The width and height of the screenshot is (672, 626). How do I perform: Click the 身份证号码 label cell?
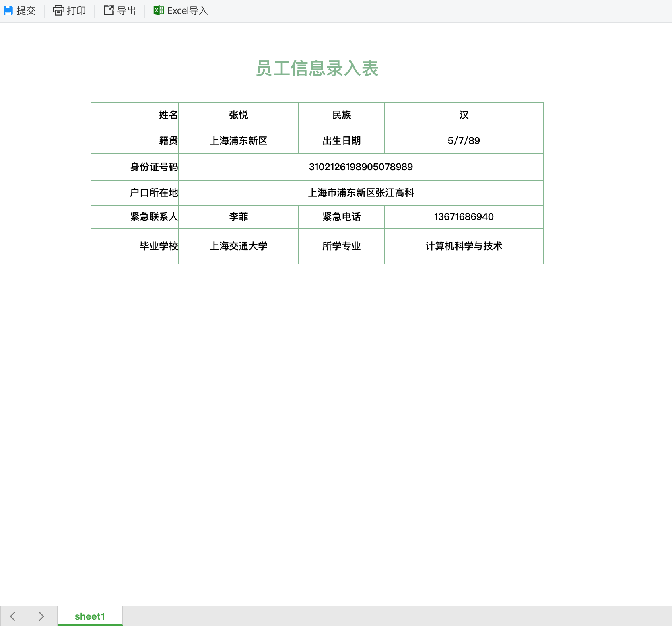[x=135, y=167]
